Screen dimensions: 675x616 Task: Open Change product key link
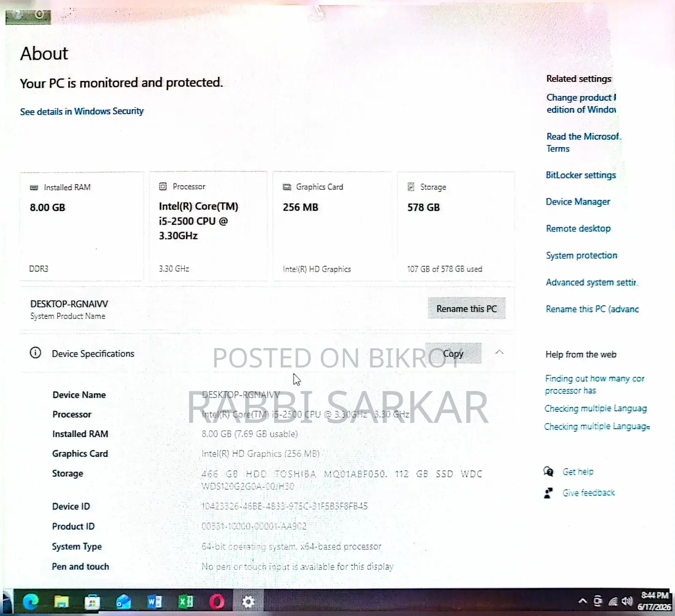(581, 103)
